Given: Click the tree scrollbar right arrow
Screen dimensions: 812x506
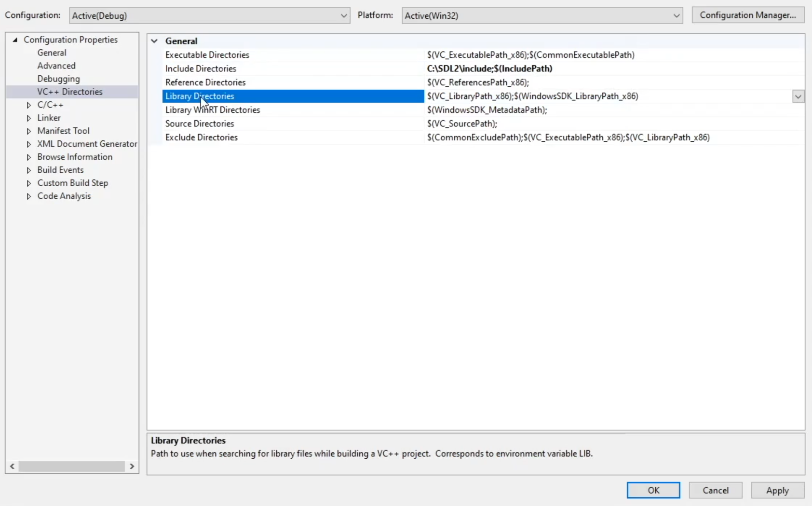Looking at the screenshot, I should (x=132, y=466).
